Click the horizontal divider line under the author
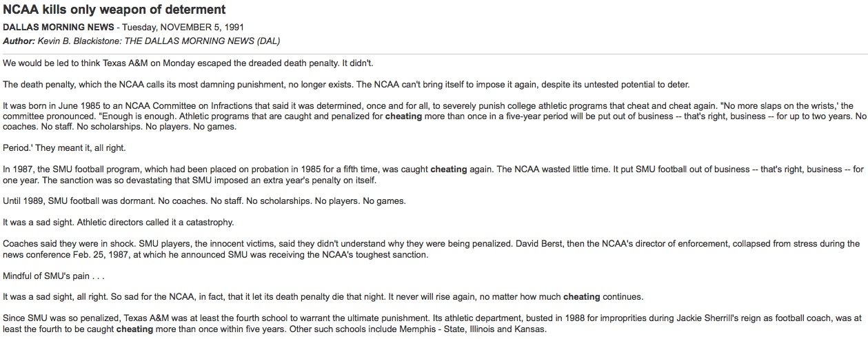The image size is (868, 339). (x=434, y=53)
